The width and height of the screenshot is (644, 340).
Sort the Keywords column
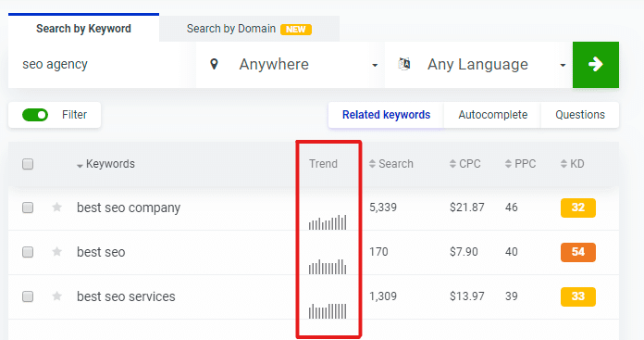[x=106, y=164]
